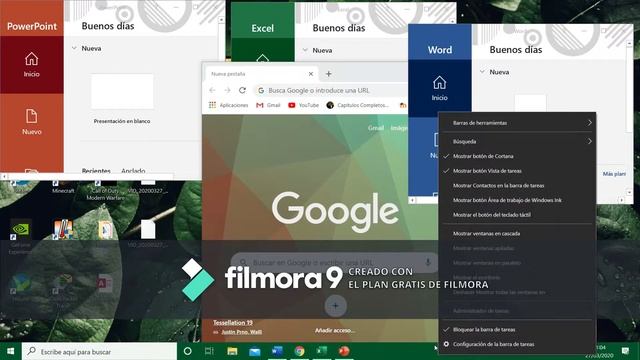The image size is (640, 360).
Task: Go back in the Chrome browser
Action: pos(212,90)
